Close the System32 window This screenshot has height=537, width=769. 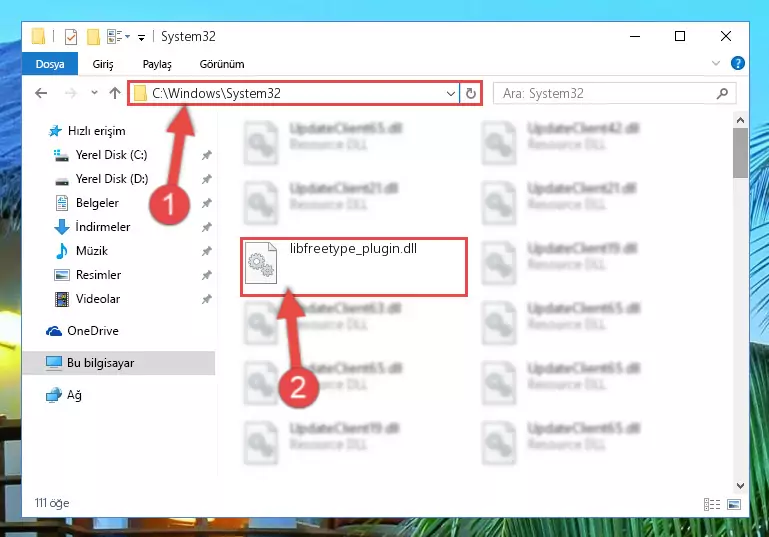point(726,37)
